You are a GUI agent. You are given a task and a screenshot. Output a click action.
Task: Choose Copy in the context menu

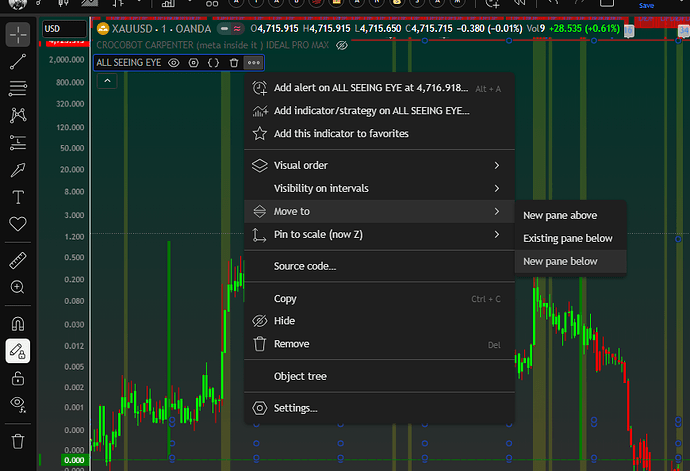click(x=379, y=299)
